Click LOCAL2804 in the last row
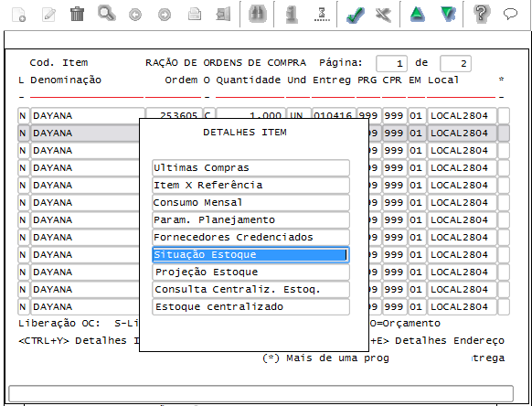532x406 pixels. [462, 307]
